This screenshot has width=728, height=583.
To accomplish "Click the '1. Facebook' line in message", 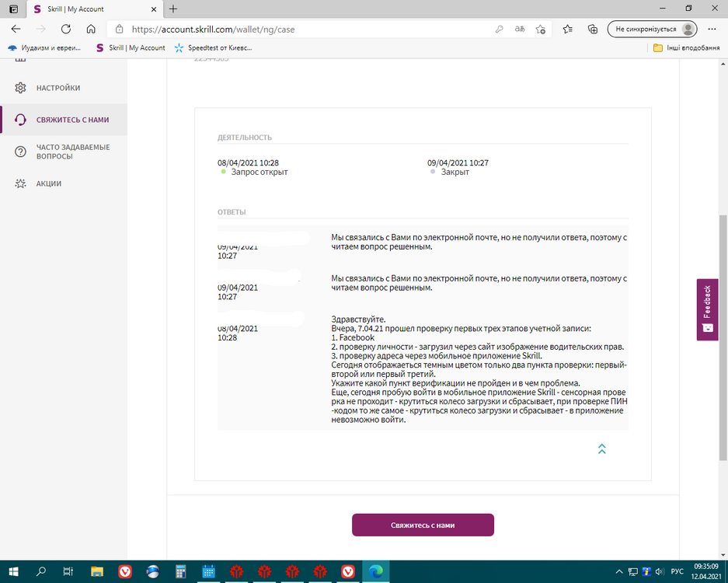I will pyautogui.click(x=353, y=337).
